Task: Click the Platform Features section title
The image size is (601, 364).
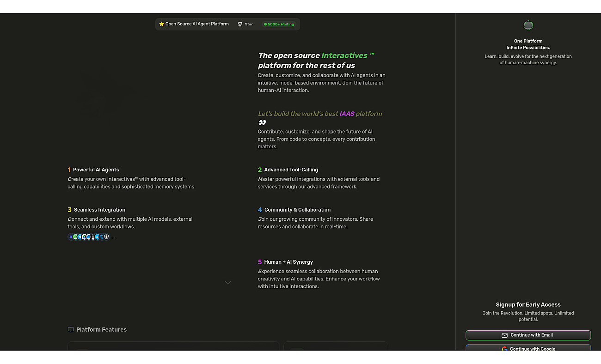Action: pos(101,329)
